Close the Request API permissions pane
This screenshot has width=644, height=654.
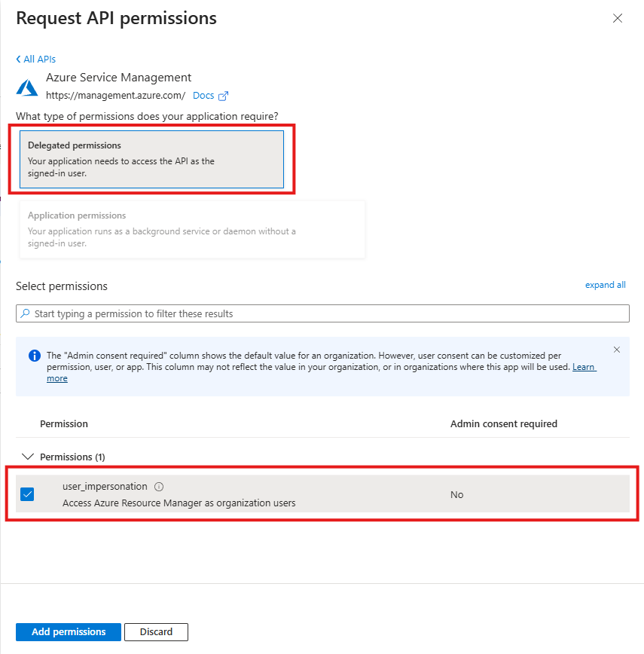click(618, 18)
